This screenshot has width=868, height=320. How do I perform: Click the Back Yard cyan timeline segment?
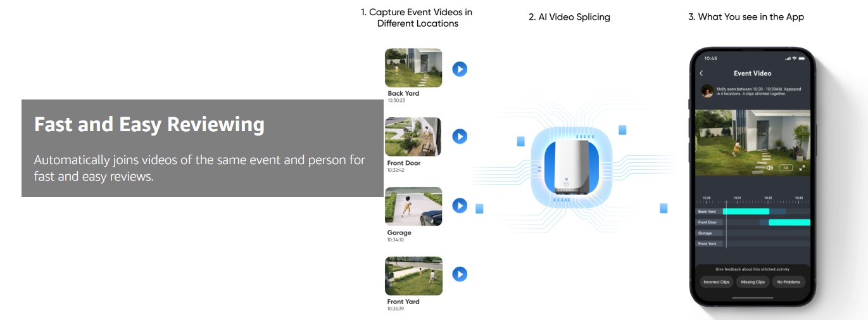(x=746, y=212)
